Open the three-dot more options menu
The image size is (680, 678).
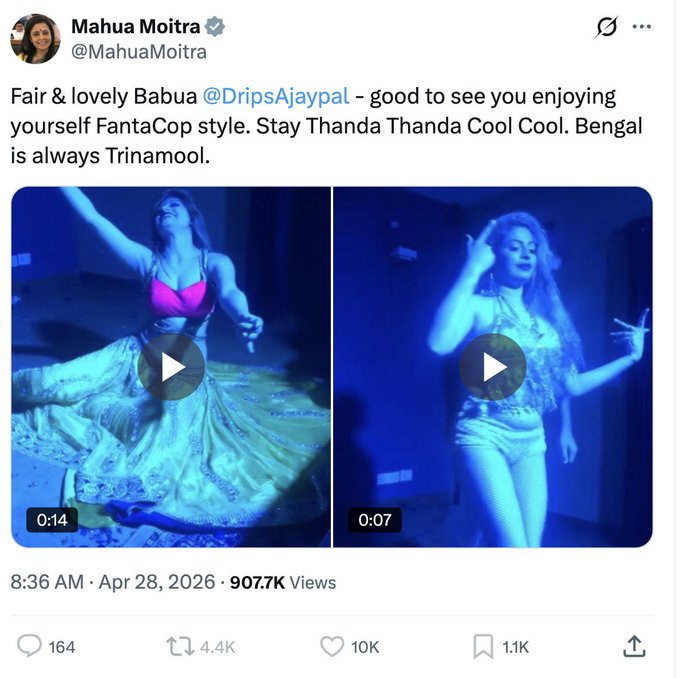641,27
